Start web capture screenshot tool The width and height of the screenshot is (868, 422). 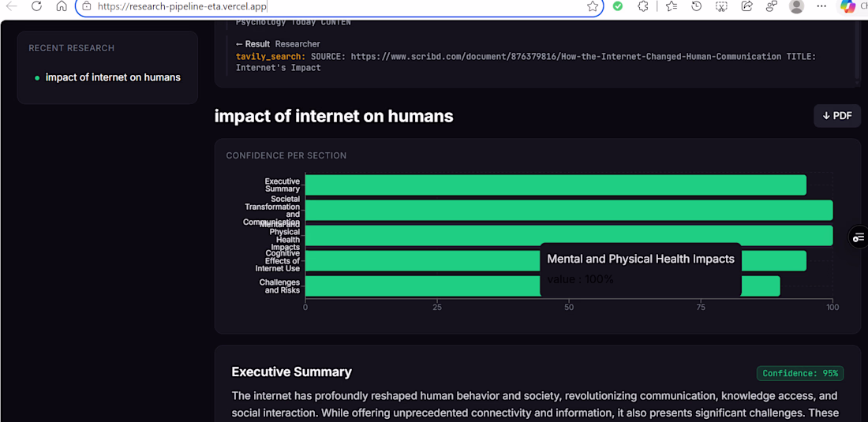point(721,6)
